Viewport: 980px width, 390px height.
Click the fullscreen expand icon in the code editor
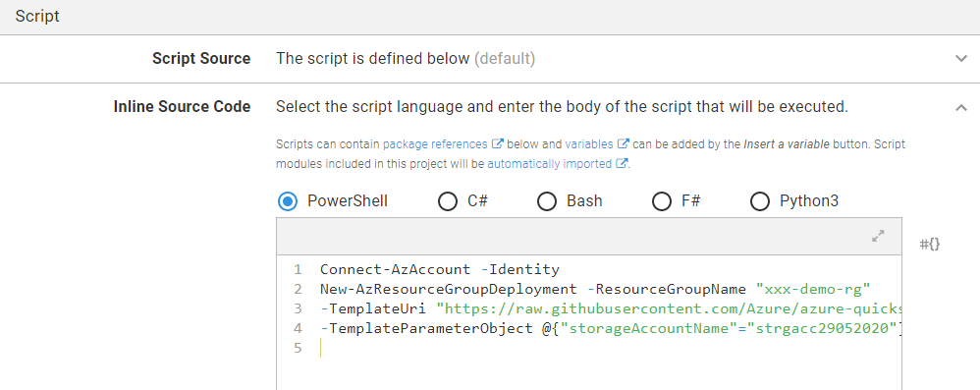coord(878,236)
